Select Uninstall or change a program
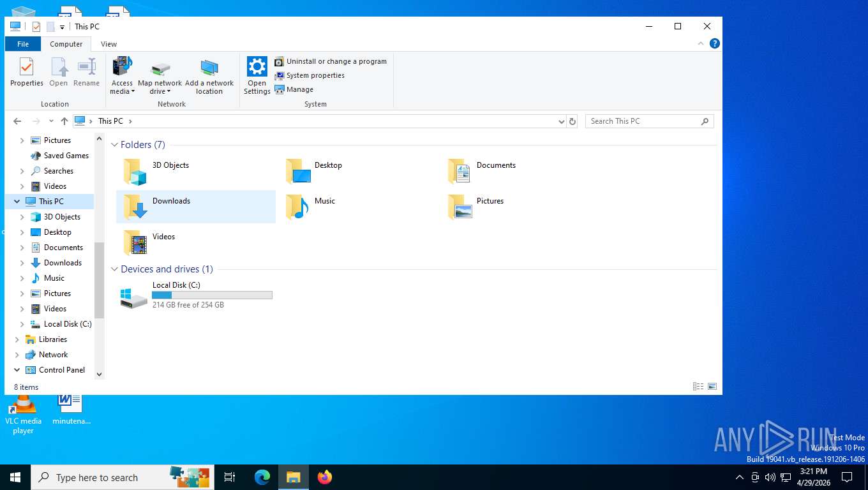The image size is (868, 490). coord(331,61)
